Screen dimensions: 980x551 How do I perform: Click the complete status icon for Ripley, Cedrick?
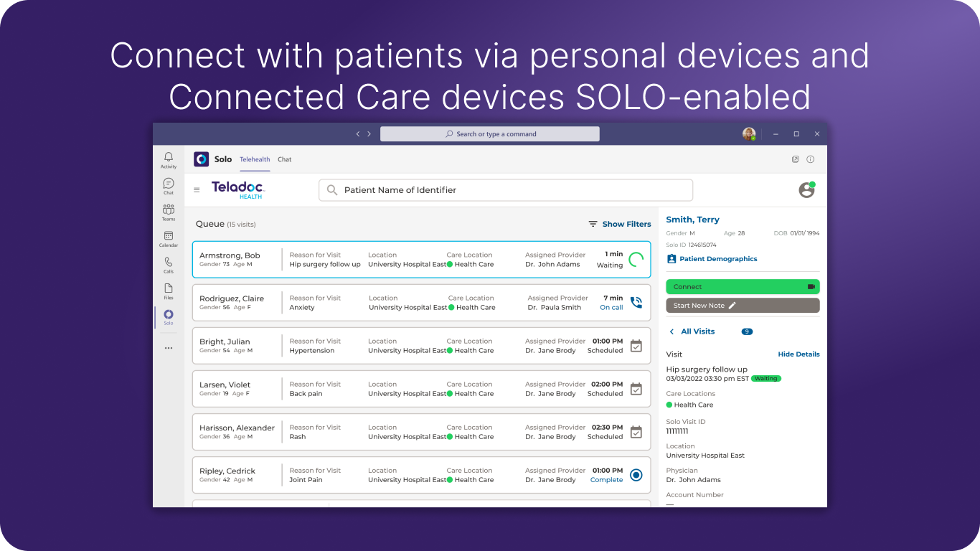[636, 475]
